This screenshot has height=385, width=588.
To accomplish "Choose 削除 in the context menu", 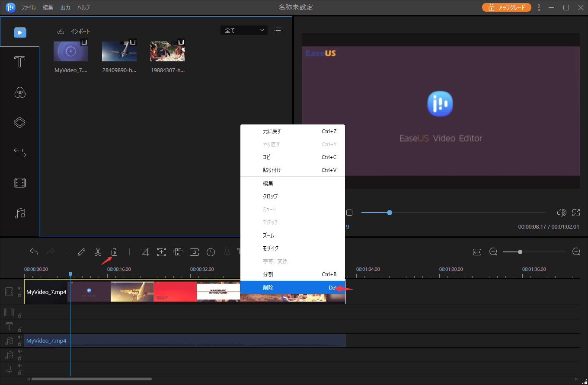I will point(293,287).
